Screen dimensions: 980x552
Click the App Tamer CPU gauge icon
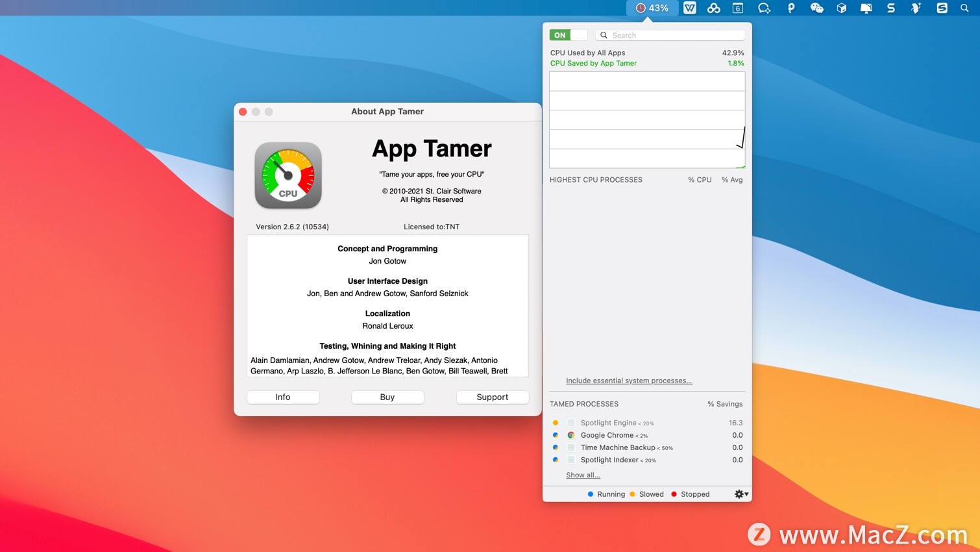pos(288,175)
